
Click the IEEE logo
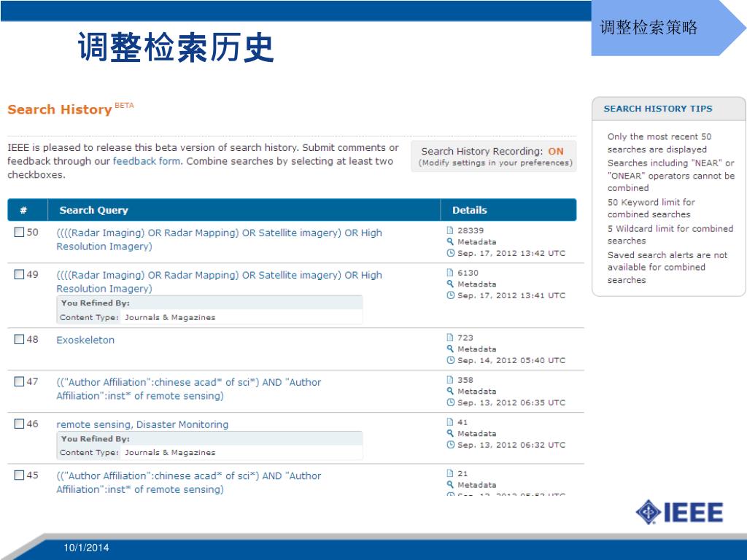click(679, 513)
